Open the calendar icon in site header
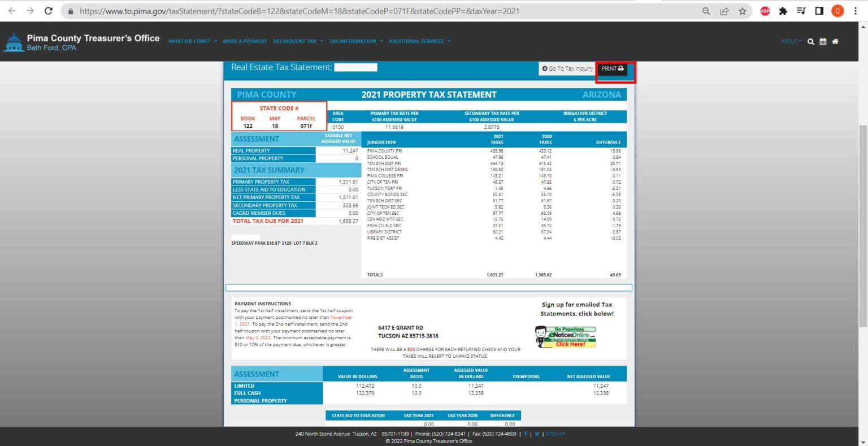The width and height of the screenshot is (868, 446). [x=823, y=41]
